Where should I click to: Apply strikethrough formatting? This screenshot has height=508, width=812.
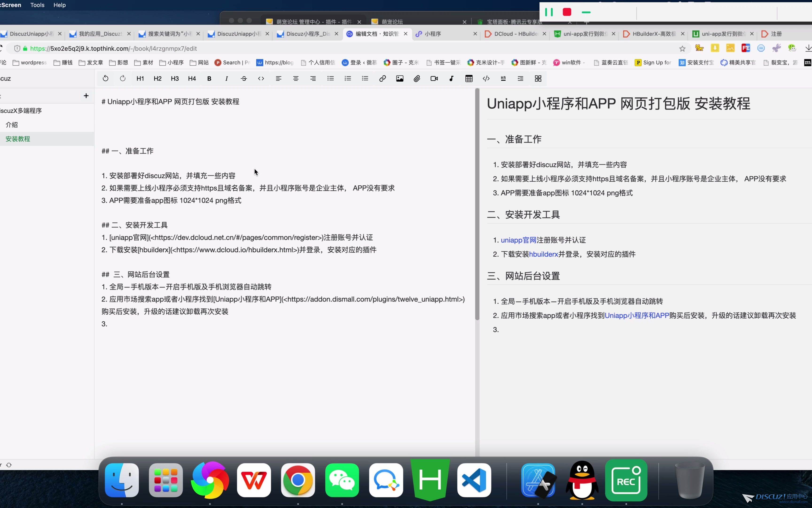(244, 78)
